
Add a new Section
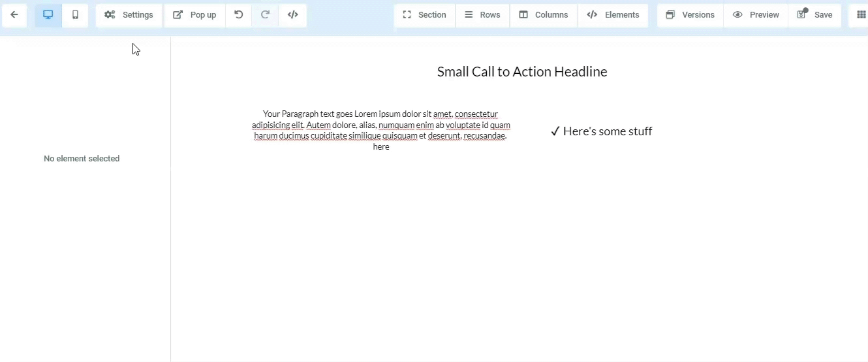click(425, 15)
